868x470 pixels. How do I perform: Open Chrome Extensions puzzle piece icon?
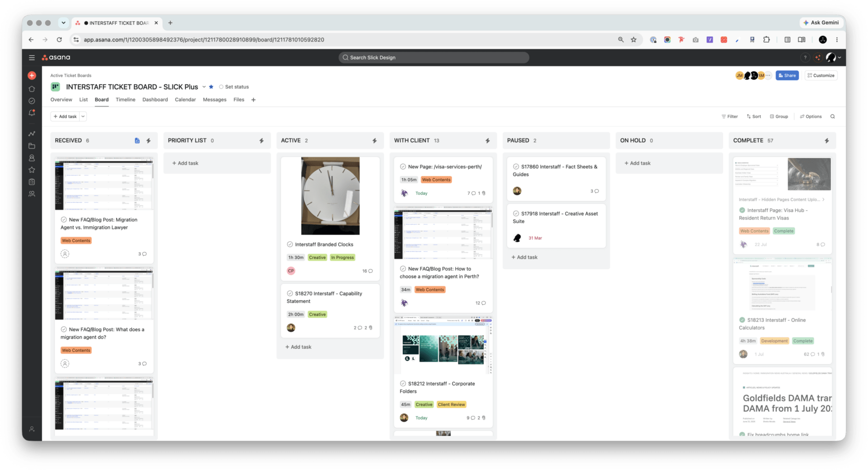coord(766,40)
